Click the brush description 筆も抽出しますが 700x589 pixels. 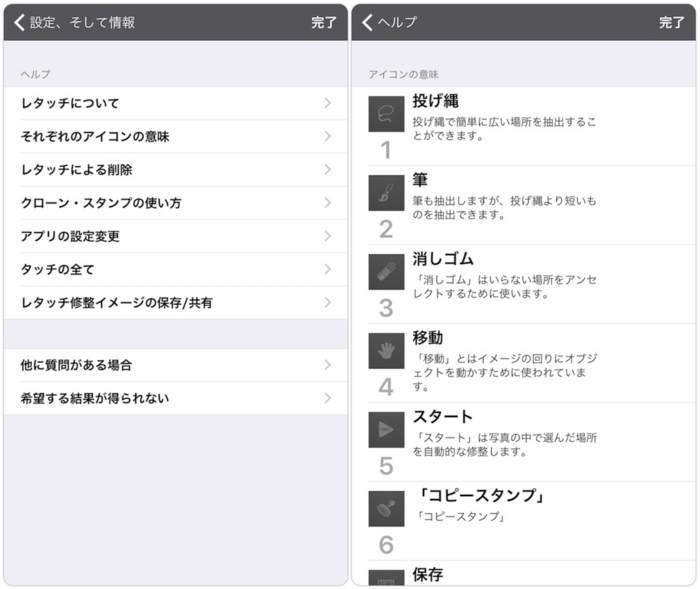[504, 208]
